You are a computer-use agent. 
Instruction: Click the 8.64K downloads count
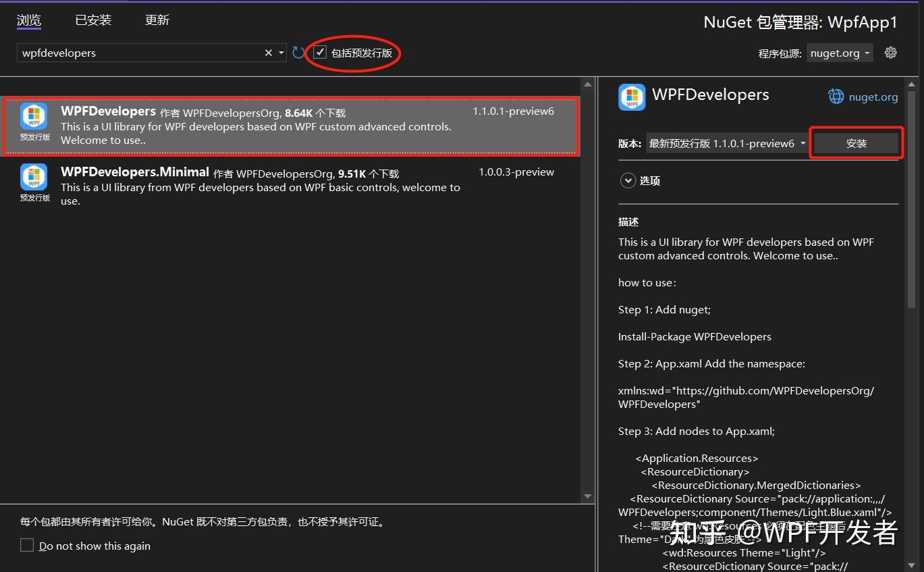point(298,113)
